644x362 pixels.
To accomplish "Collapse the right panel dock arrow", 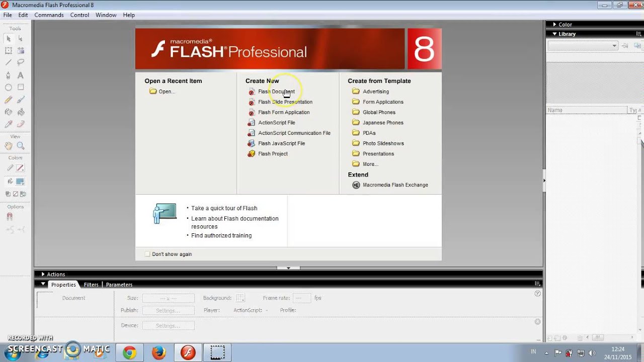I will [544, 180].
